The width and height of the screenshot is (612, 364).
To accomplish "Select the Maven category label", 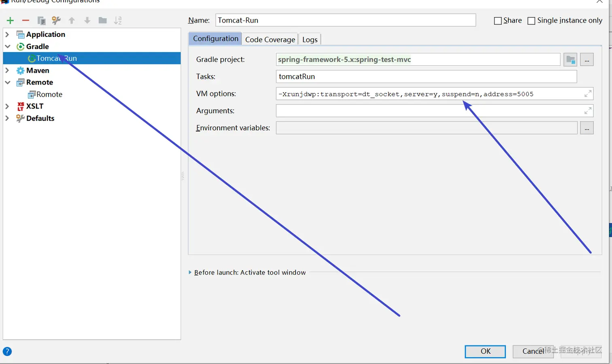I will coord(38,70).
